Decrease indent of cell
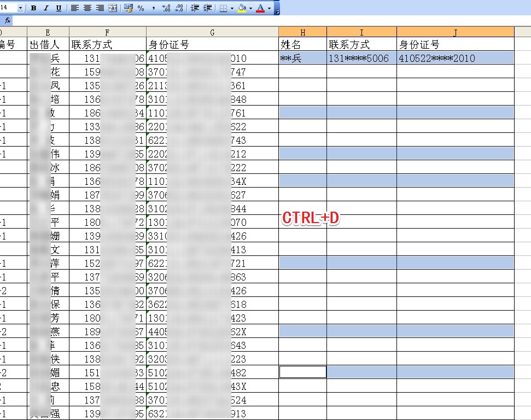The width and height of the screenshot is (531, 420). [x=195, y=8]
